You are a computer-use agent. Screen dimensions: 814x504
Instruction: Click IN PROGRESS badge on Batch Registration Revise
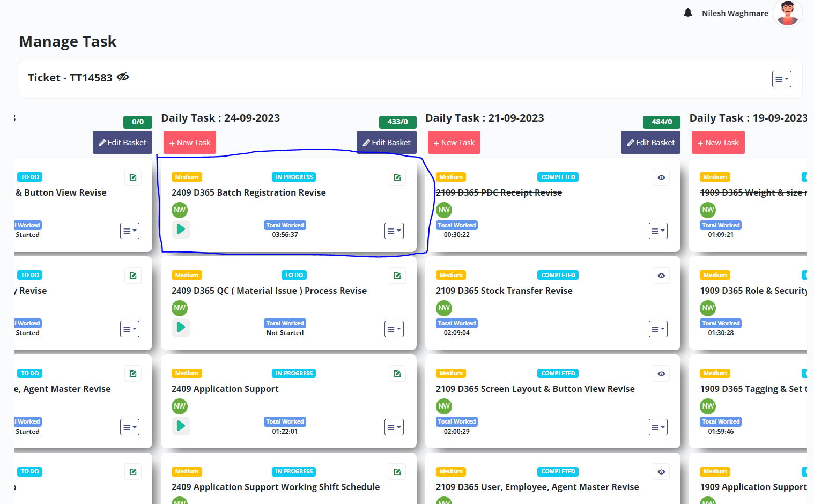point(294,177)
